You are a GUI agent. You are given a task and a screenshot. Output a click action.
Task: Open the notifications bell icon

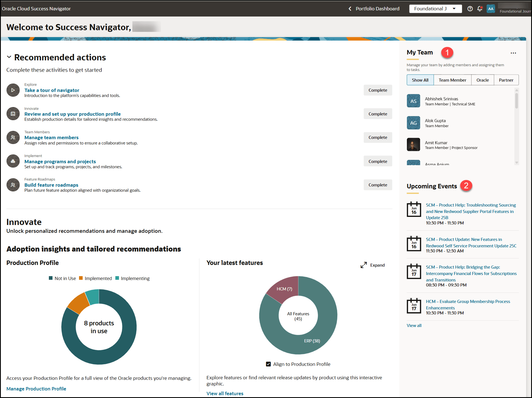[x=480, y=9]
